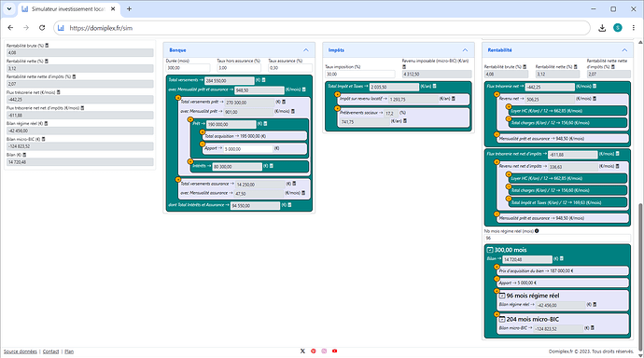Click calculator icon beside Prélèvements sociaux 741,75
The image size is (644, 358).
(x=405, y=121)
